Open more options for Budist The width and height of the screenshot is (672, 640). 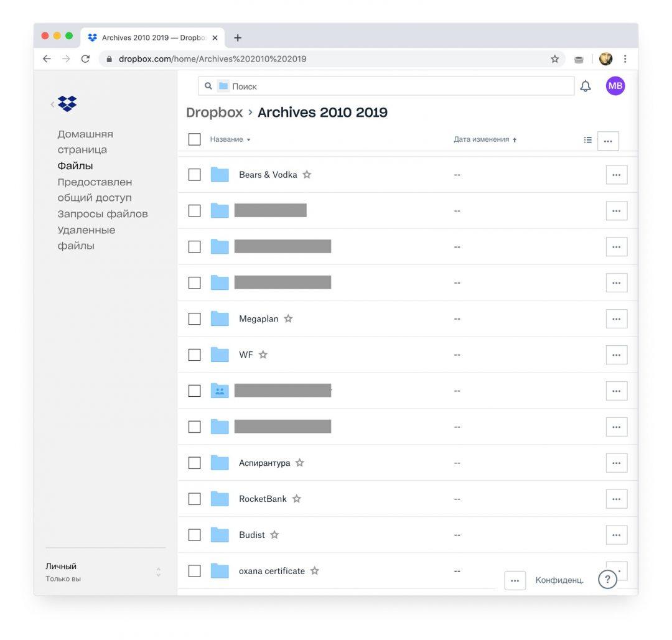(616, 535)
